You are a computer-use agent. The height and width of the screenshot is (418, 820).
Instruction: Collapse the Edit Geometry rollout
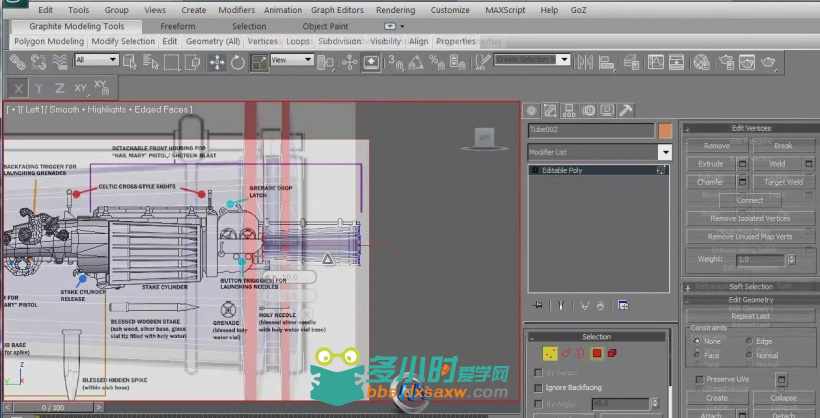pyautogui.click(x=750, y=300)
